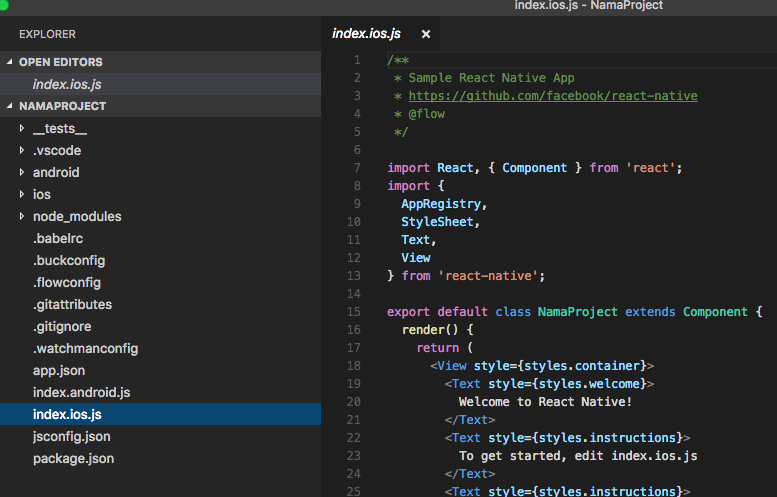Click the extends keyword on line 15

[x=650, y=312]
